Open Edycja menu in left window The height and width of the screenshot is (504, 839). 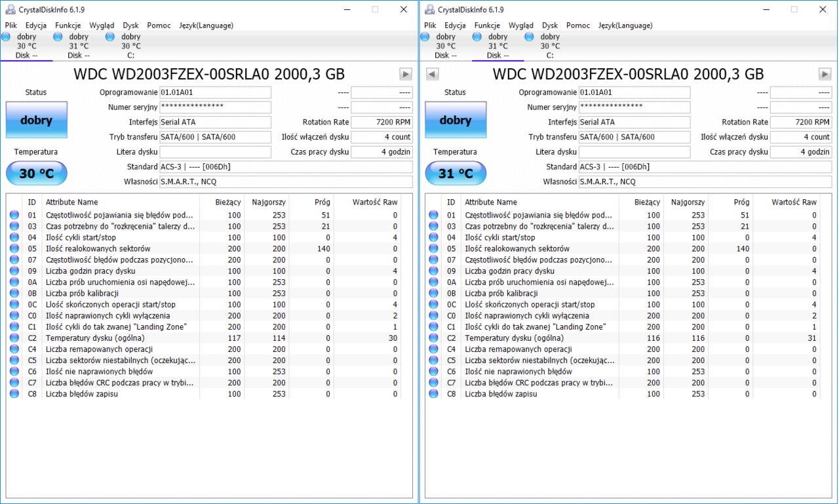tap(36, 26)
